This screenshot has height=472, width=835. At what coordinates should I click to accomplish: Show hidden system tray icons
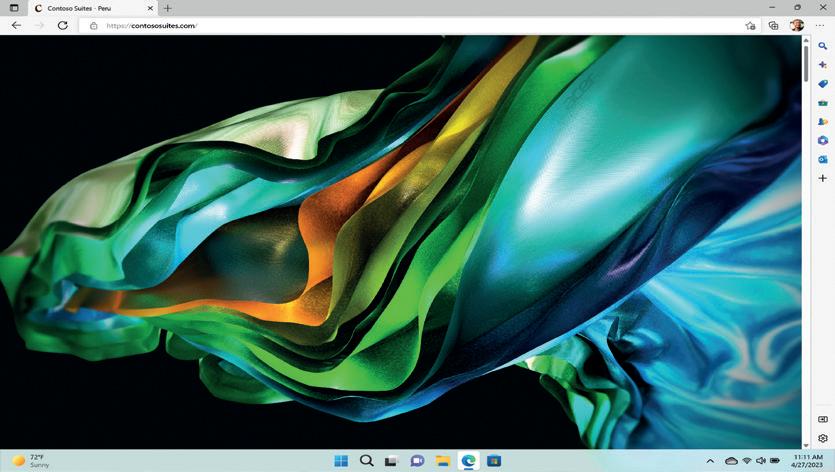tap(710, 461)
